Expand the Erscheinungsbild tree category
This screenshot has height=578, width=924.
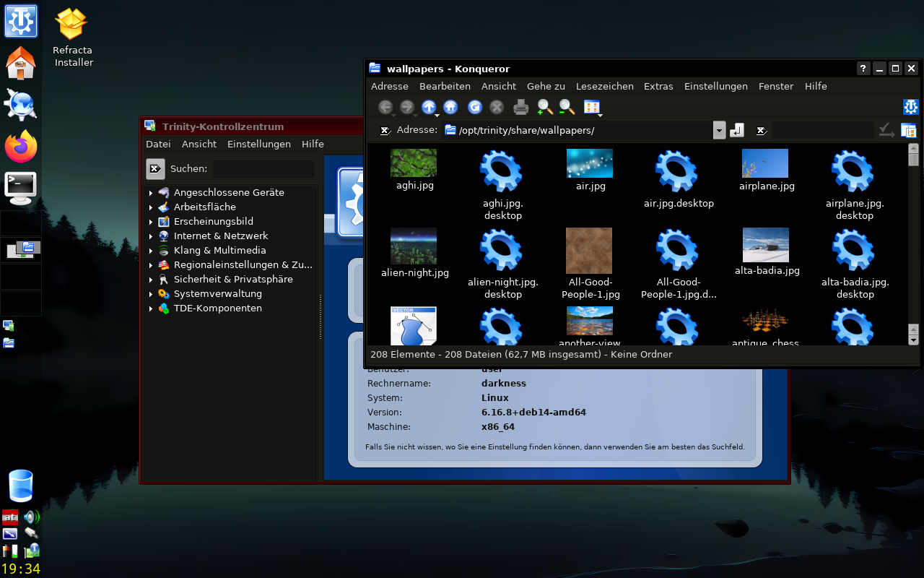tap(151, 222)
